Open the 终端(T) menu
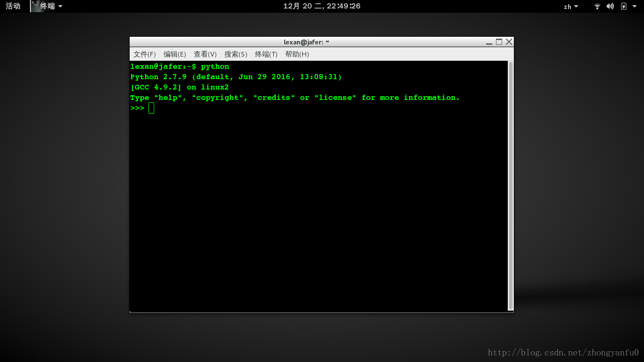Screen dimensions: 644x362 pyautogui.click(x=266, y=54)
